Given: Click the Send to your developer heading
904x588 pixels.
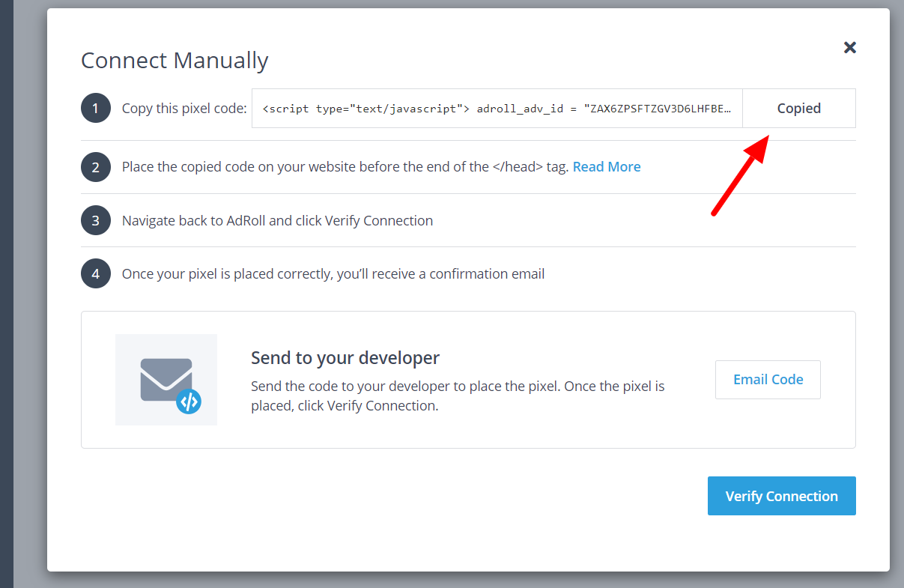Looking at the screenshot, I should (345, 358).
